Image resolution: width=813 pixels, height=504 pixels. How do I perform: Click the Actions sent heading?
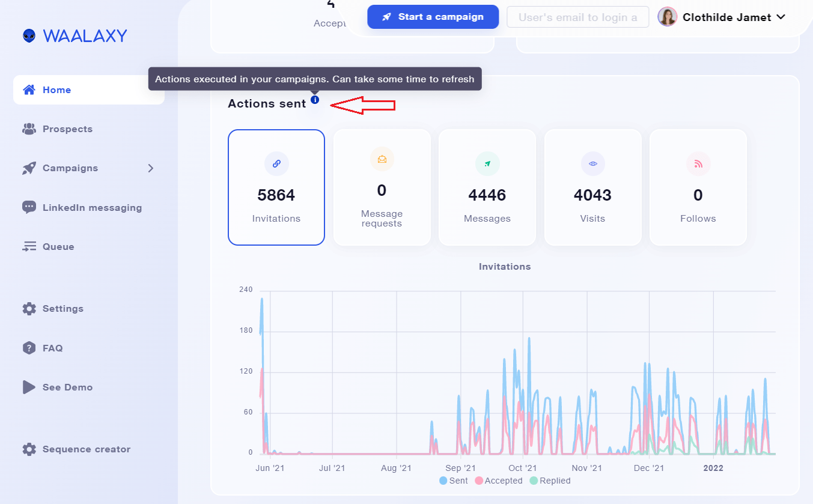point(267,104)
